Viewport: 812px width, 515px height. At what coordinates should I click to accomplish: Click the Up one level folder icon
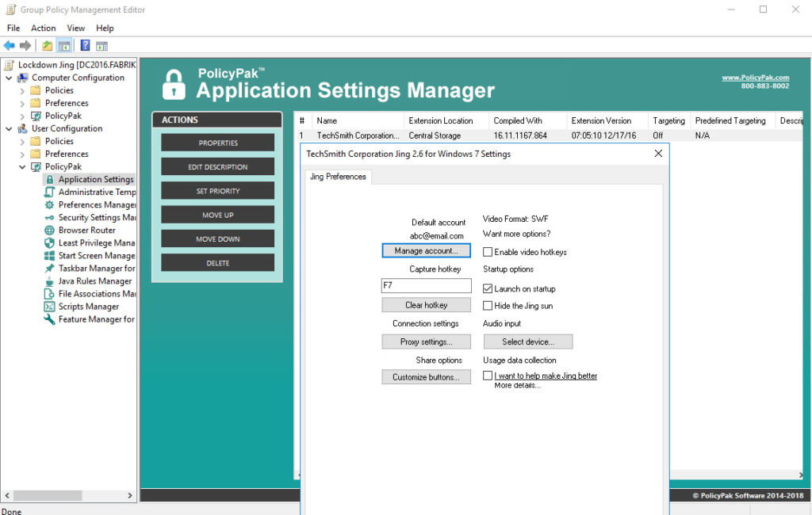[x=47, y=45]
